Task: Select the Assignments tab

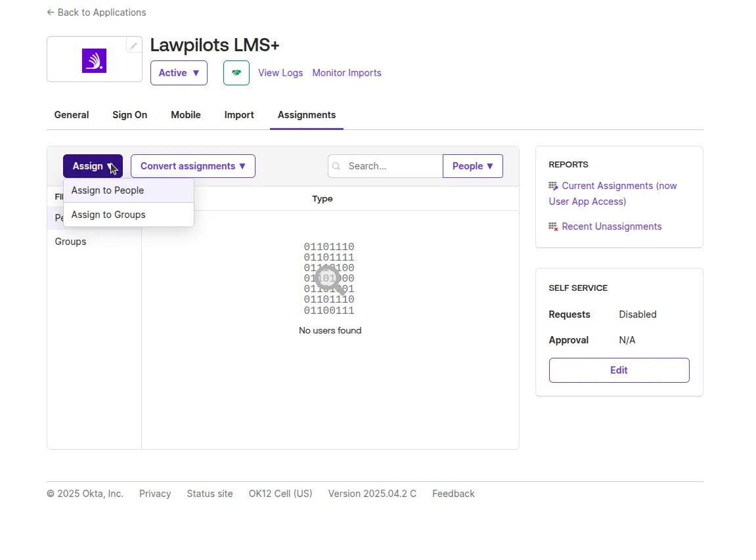Action: click(x=307, y=115)
